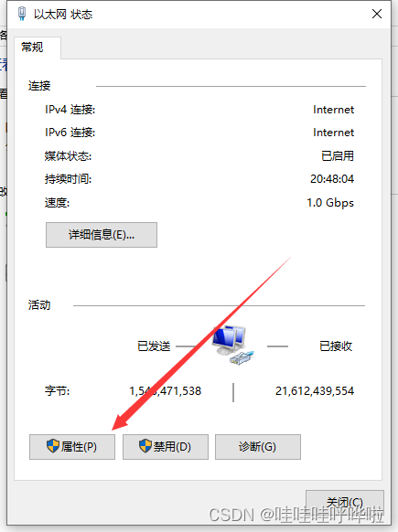The image size is (398, 532).
Task: Select the 常规 tab
Action: tap(32, 48)
